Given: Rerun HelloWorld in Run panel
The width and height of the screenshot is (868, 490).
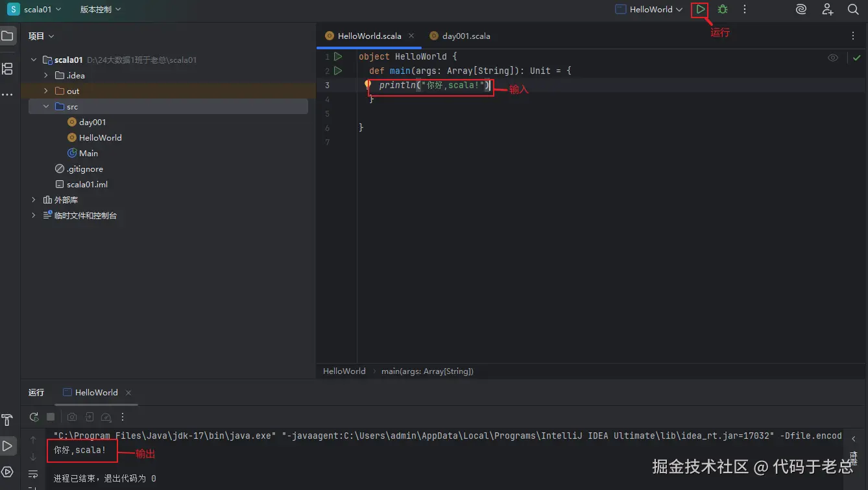Looking at the screenshot, I should [x=34, y=417].
